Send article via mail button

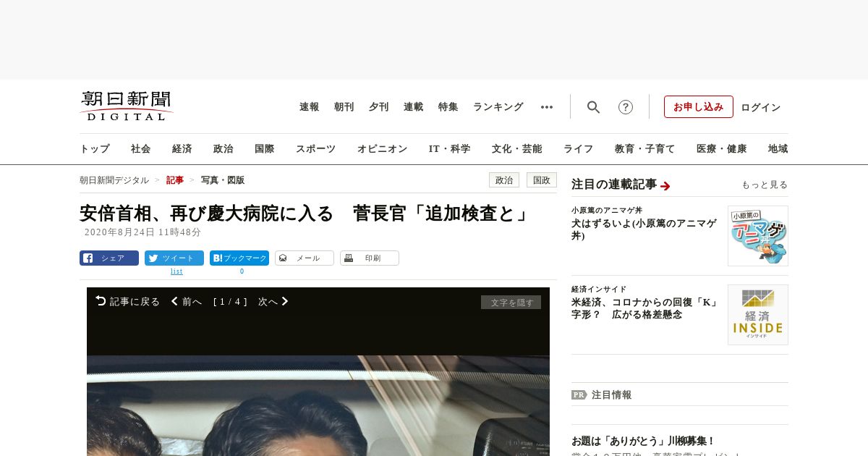pyautogui.click(x=305, y=258)
